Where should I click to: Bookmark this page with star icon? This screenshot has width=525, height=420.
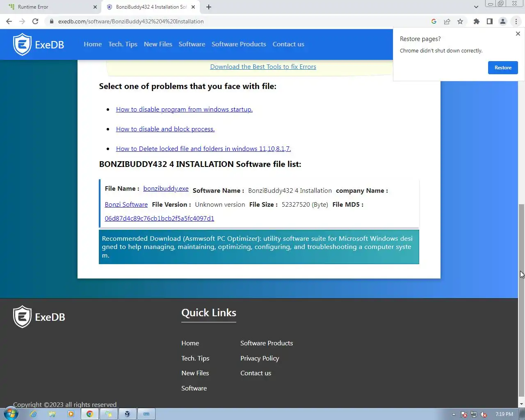coord(460,21)
